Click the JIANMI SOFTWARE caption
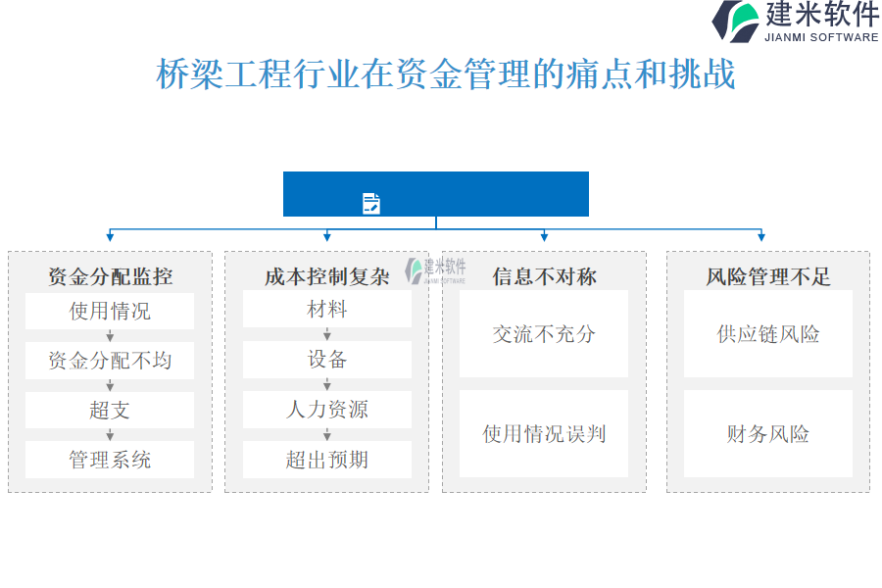882x588 pixels. pyautogui.click(x=821, y=37)
